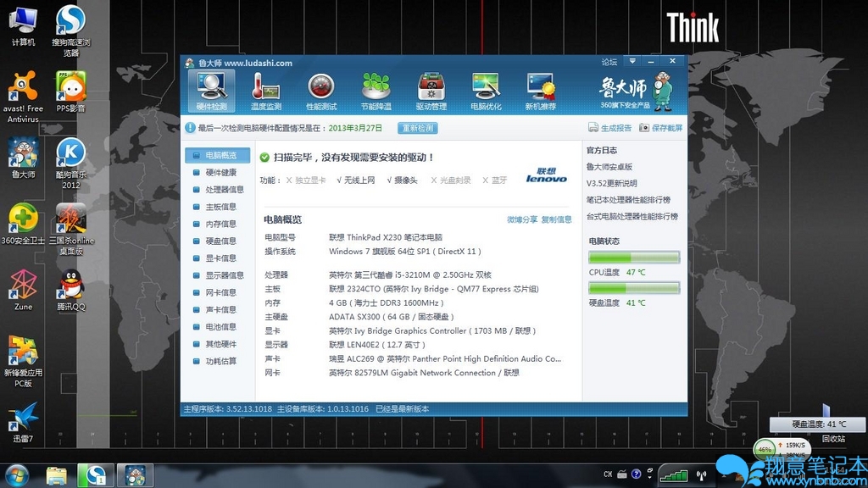Image resolution: width=868 pixels, height=488 pixels.
Task: Click the 光盘刻录 feature indicator
Action: [x=451, y=180]
